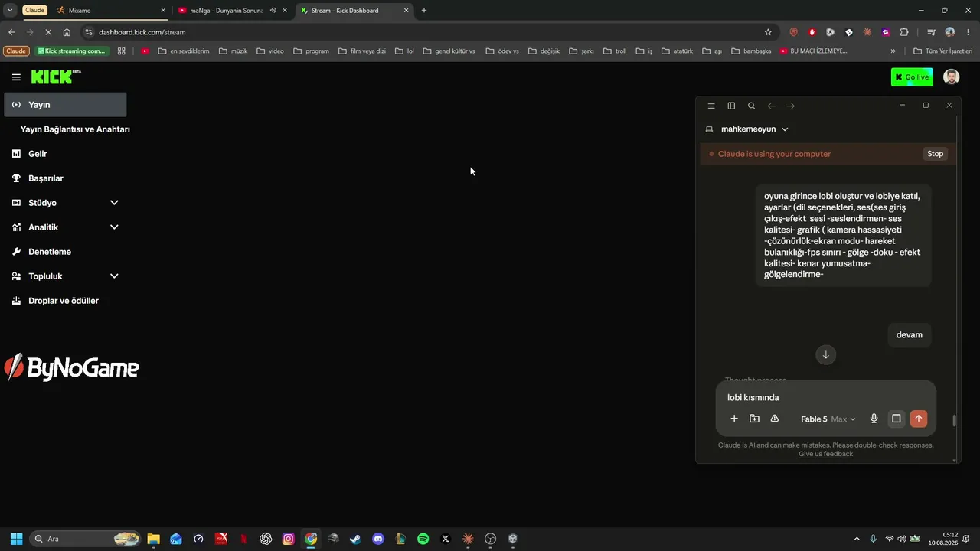
Task: Open the Tüm Yer İşaretleri folder
Action: tap(943, 51)
